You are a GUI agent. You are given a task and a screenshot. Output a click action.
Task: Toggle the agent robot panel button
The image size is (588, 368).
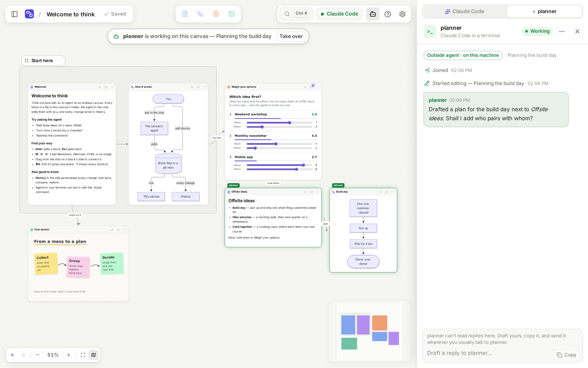[373, 14]
